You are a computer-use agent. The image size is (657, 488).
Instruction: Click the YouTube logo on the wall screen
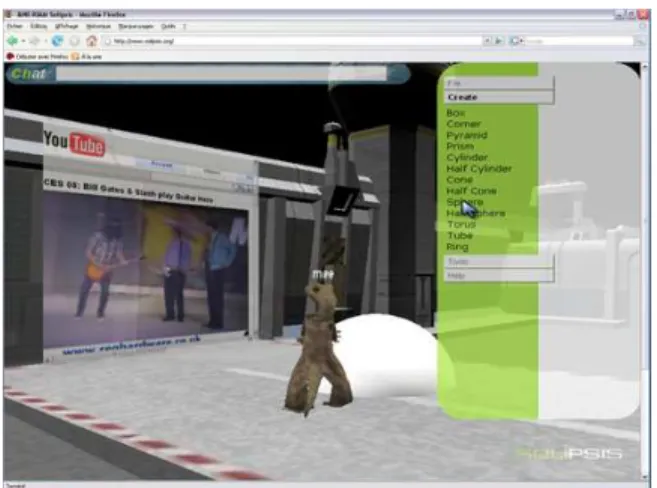[74, 143]
